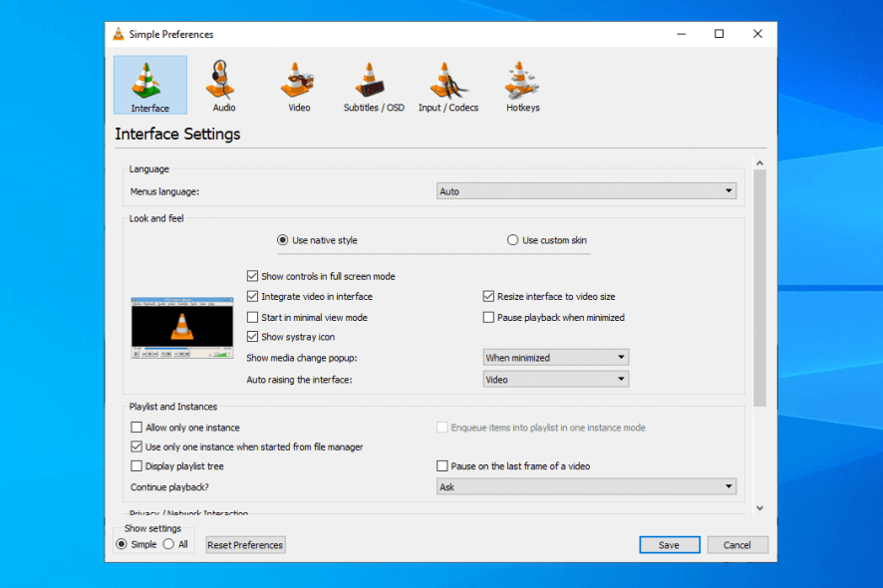Click the Continue playback? label
883x588 pixels.
tap(169, 487)
